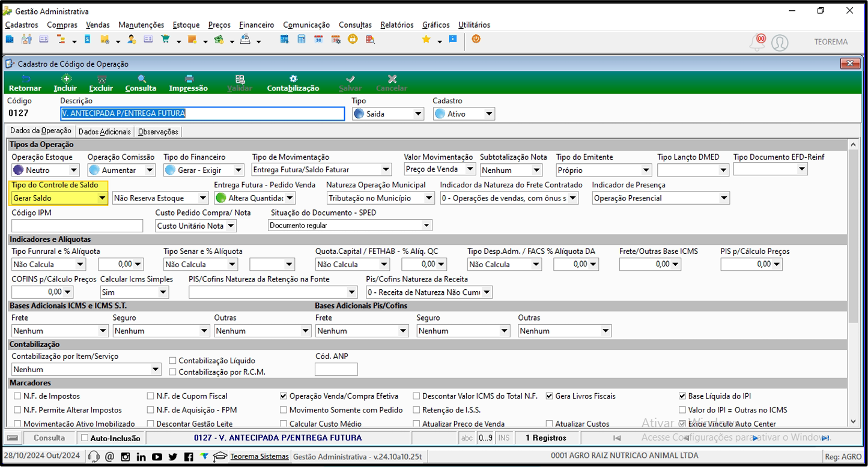Viewport: 868px width, 467px height.
Task: Uncheck Base Líquida do IPI
Action: click(x=682, y=396)
